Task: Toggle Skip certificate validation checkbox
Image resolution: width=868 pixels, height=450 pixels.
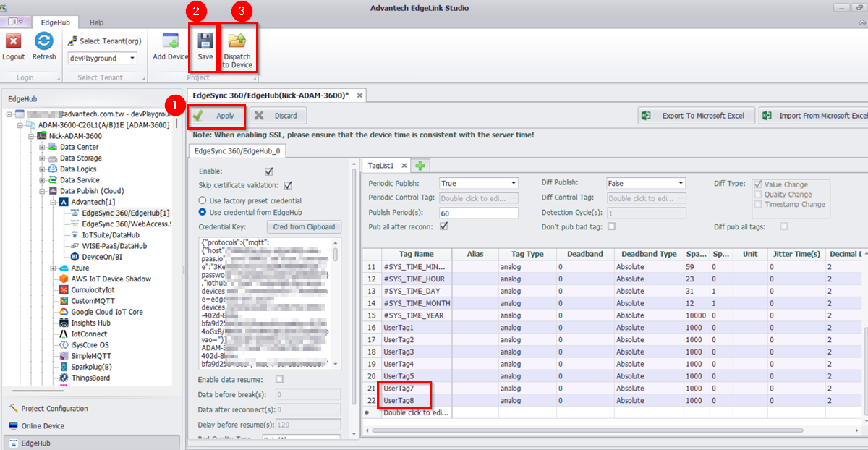Action: point(288,185)
